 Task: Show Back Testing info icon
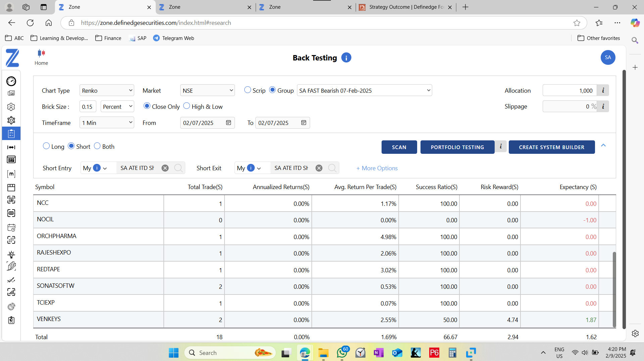pyautogui.click(x=346, y=58)
